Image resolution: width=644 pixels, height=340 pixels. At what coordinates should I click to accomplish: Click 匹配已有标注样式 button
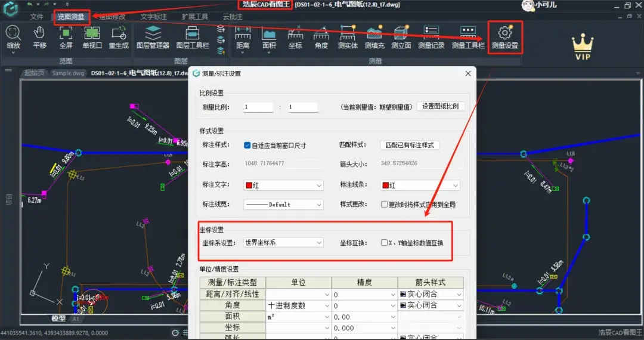tap(410, 146)
